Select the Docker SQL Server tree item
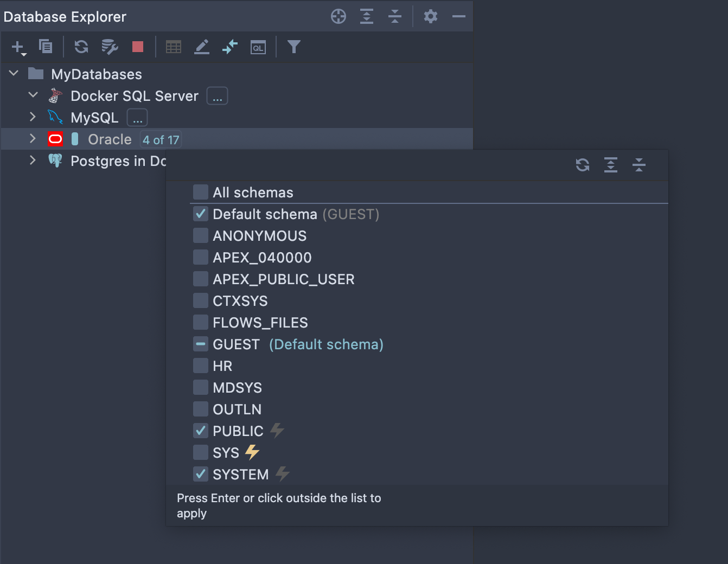 tap(134, 96)
